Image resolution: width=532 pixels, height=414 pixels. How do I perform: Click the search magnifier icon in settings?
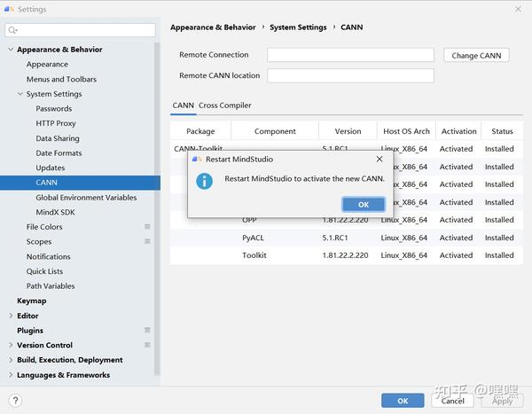point(15,31)
